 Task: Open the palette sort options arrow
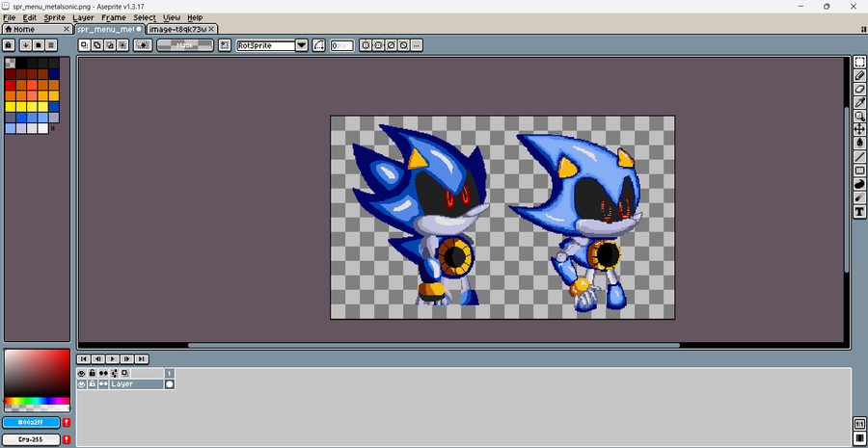point(25,45)
